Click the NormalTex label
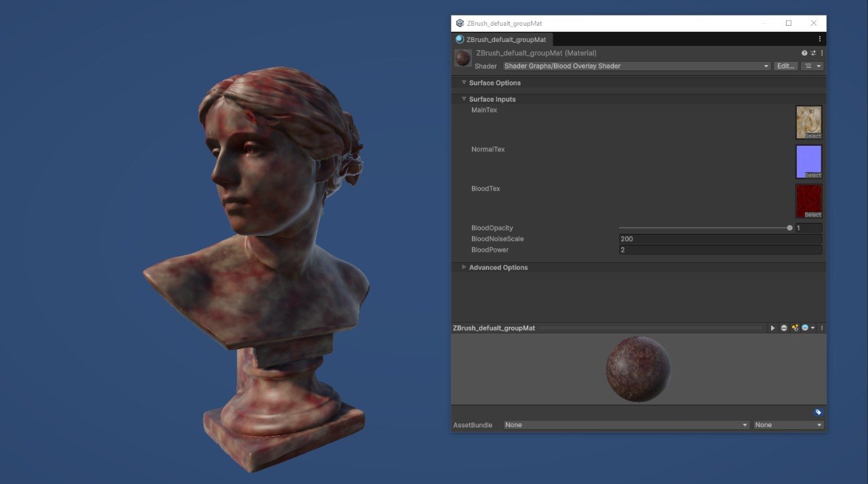 tap(488, 149)
